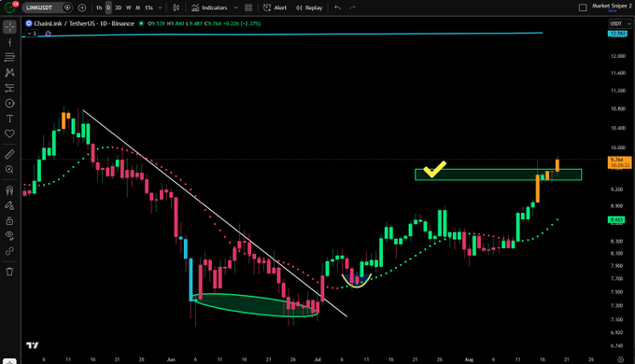Open the heart icons tool
This screenshot has height=364, width=635.
point(9,133)
